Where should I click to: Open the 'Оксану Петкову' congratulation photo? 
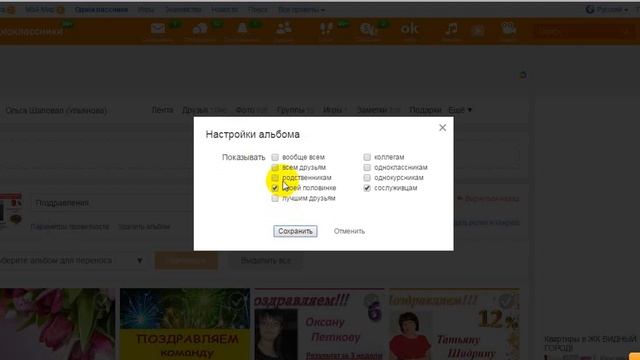pyautogui.click(x=319, y=324)
